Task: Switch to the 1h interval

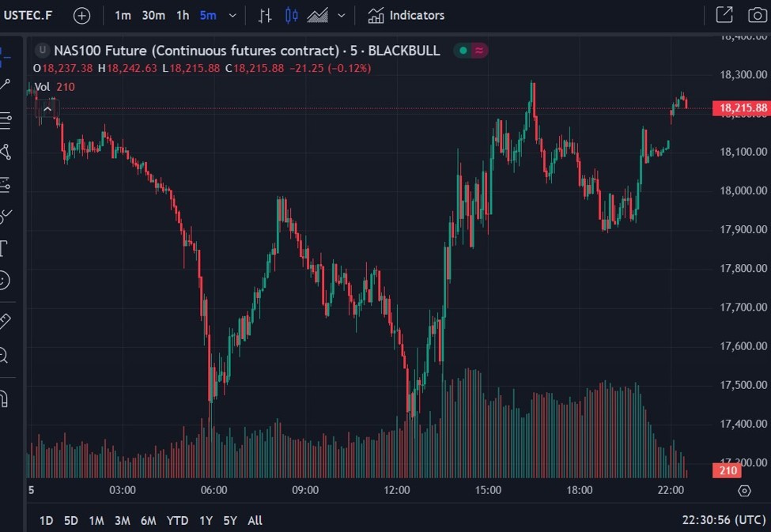Action: tap(183, 15)
